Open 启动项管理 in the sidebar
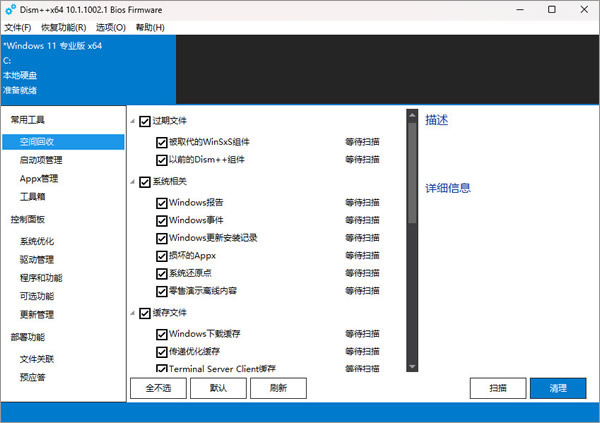 (41, 160)
